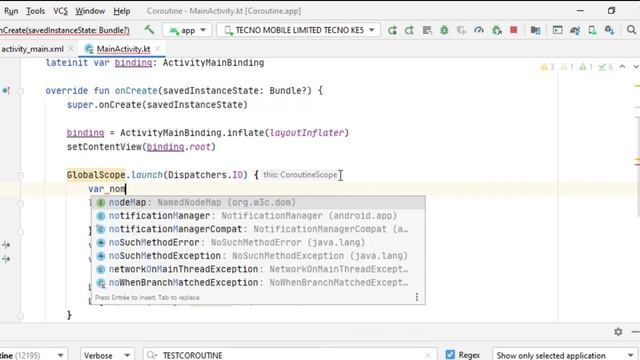Click layoutInflater in the code
This screenshot has height=360, width=640.
click(307, 133)
